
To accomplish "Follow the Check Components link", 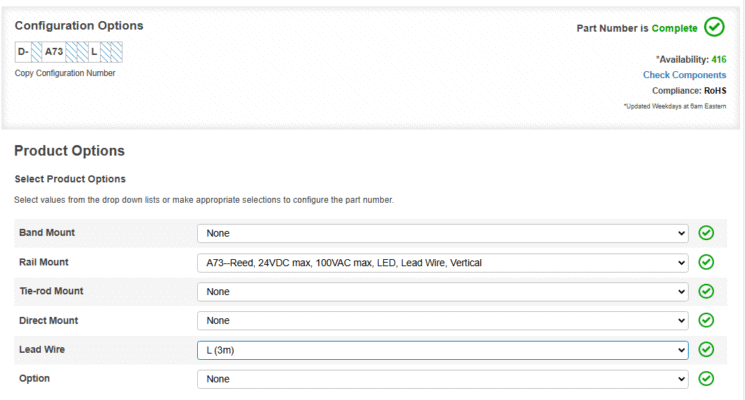I will tap(684, 75).
